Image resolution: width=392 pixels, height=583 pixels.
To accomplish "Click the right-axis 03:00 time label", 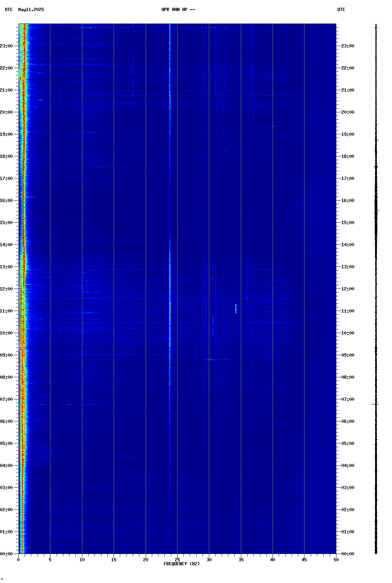I will [x=348, y=488].
